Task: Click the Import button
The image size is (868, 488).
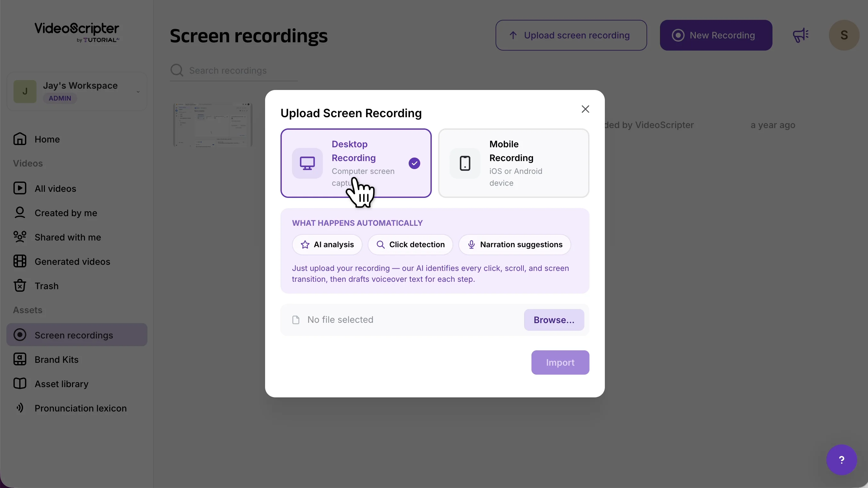Action: (560, 362)
